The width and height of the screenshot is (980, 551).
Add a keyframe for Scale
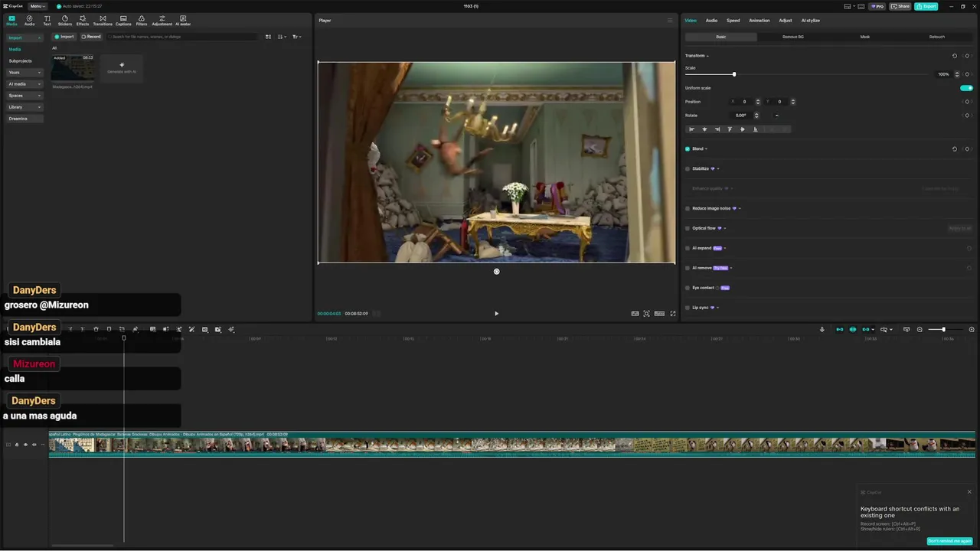point(967,74)
